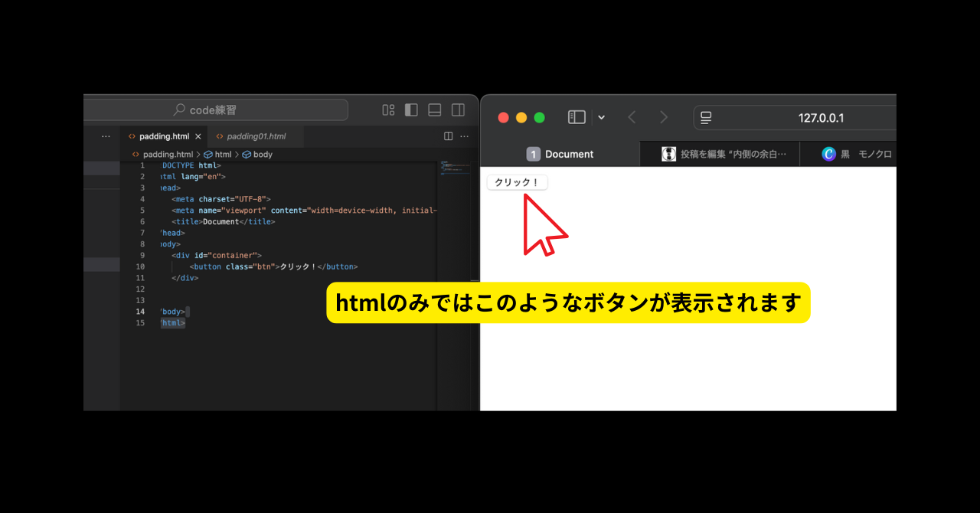The height and width of the screenshot is (513, 980).
Task: Close the Safari window with red button
Action: (503, 117)
